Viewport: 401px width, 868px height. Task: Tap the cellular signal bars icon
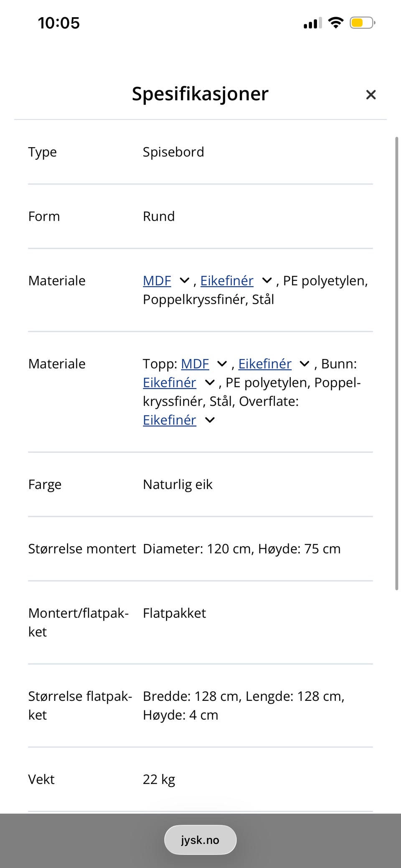313,23
